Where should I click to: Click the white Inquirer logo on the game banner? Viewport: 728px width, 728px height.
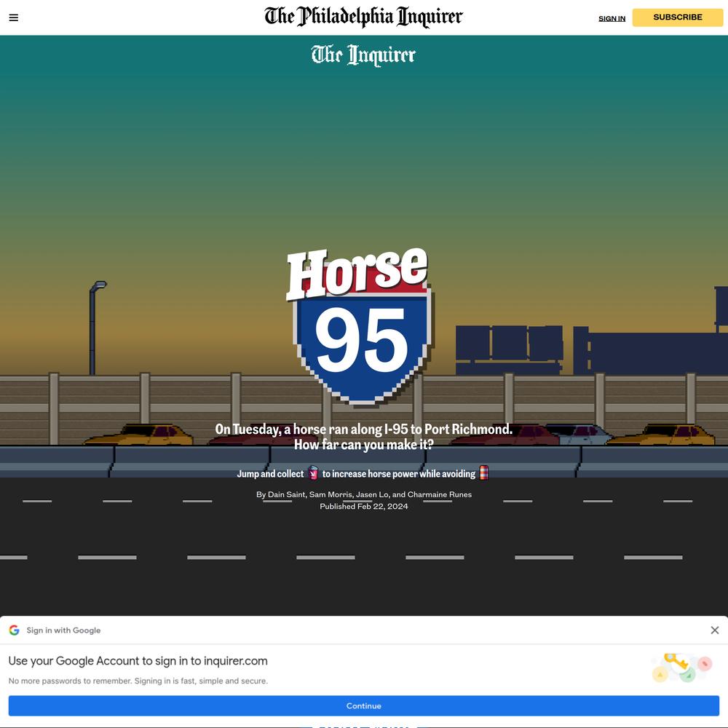pos(363,55)
